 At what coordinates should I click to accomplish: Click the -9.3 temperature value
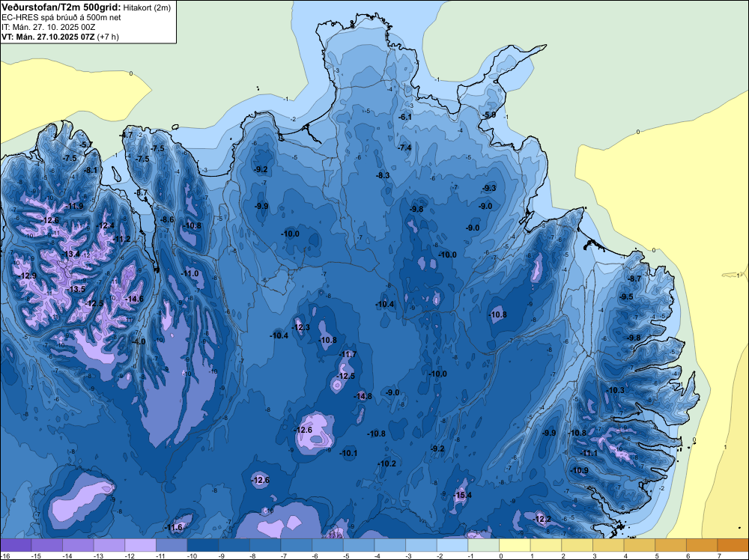click(490, 188)
